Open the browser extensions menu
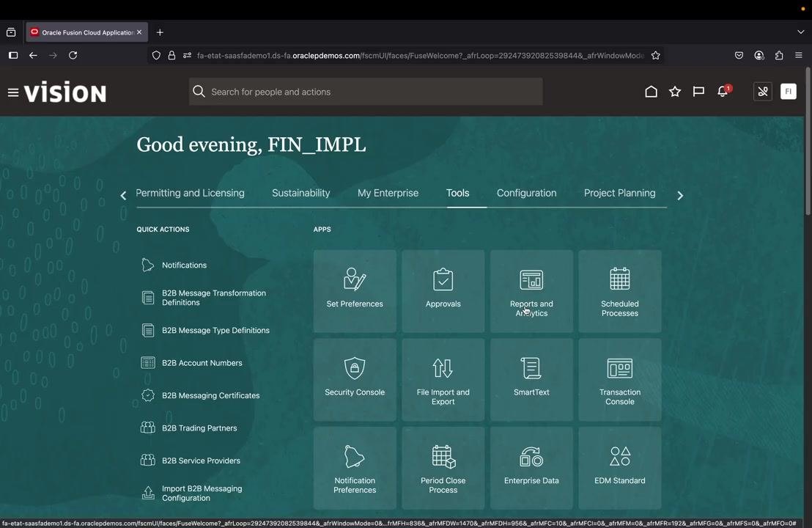Image resolution: width=812 pixels, height=528 pixels. pos(779,56)
